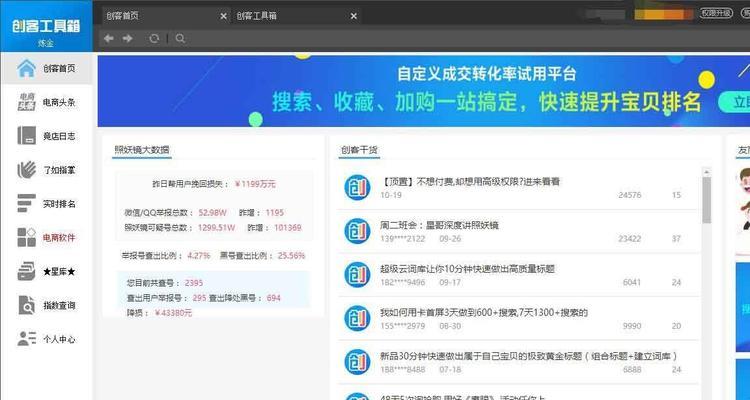The width and height of the screenshot is (750, 400).
Task: Click author 139****2122 under 周二班会
Action: 402,239
